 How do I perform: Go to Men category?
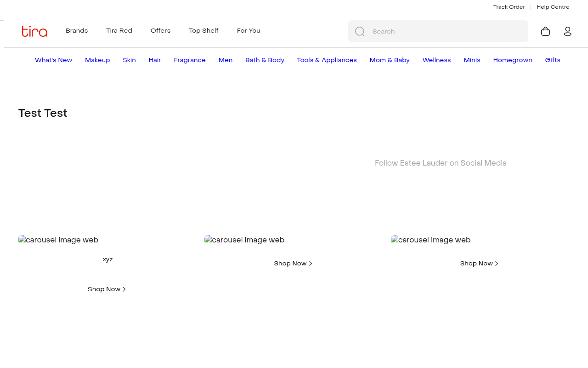(x=226, y=60)
